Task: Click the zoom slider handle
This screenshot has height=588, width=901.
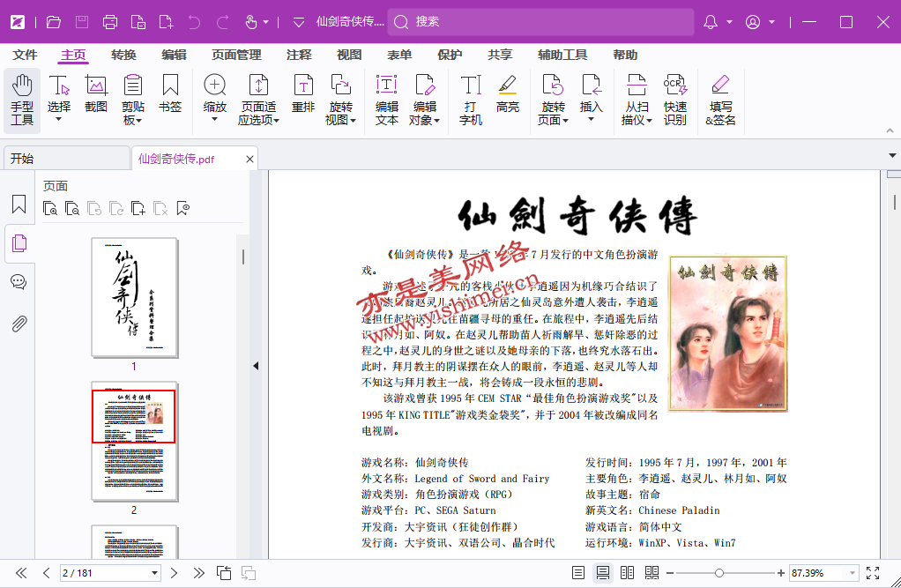Action: click(719, 573)
